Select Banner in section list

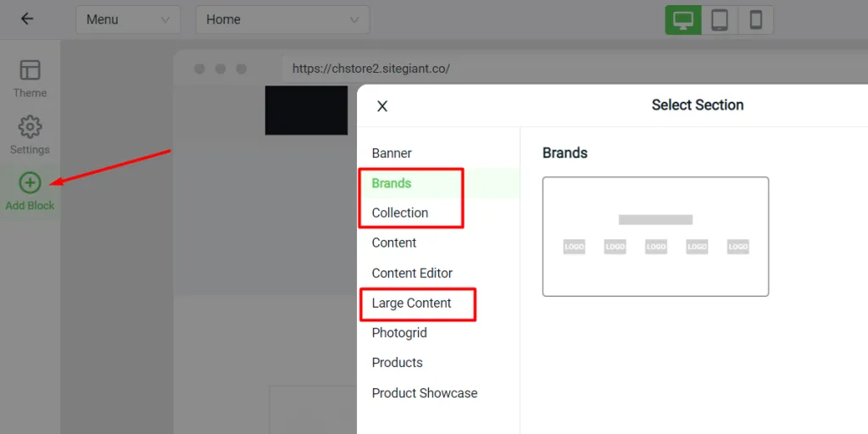pos(392,153)
